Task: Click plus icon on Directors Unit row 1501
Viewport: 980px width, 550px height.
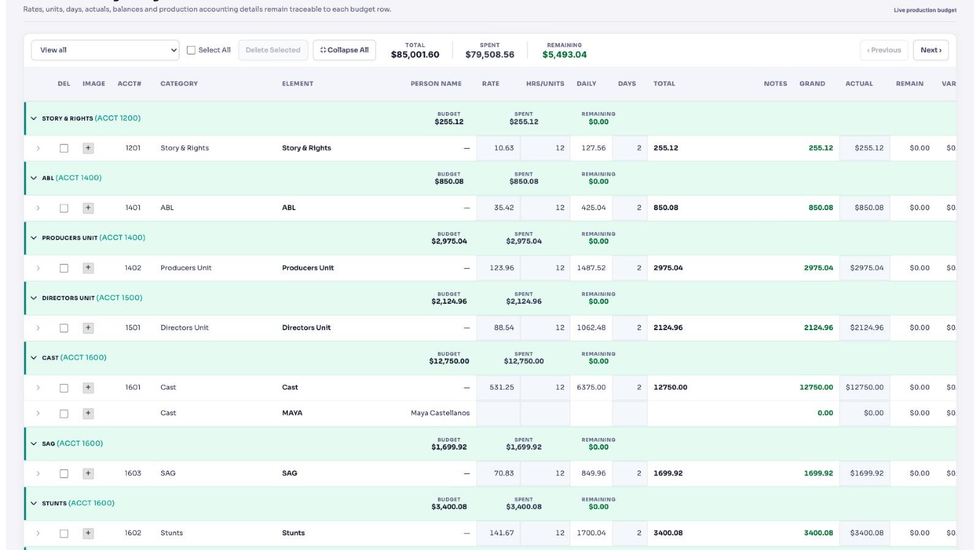Action: point(88,328)
